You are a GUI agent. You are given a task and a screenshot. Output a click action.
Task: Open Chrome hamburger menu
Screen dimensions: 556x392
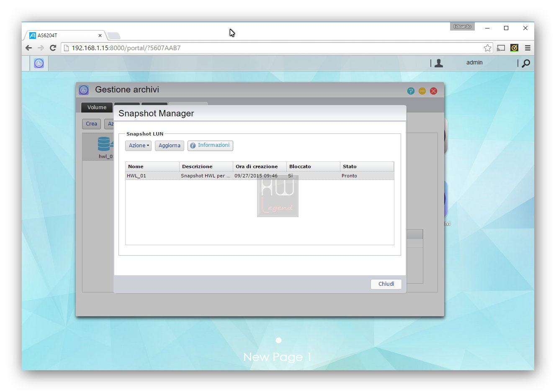pyautogui.click(x=528, y=48)
